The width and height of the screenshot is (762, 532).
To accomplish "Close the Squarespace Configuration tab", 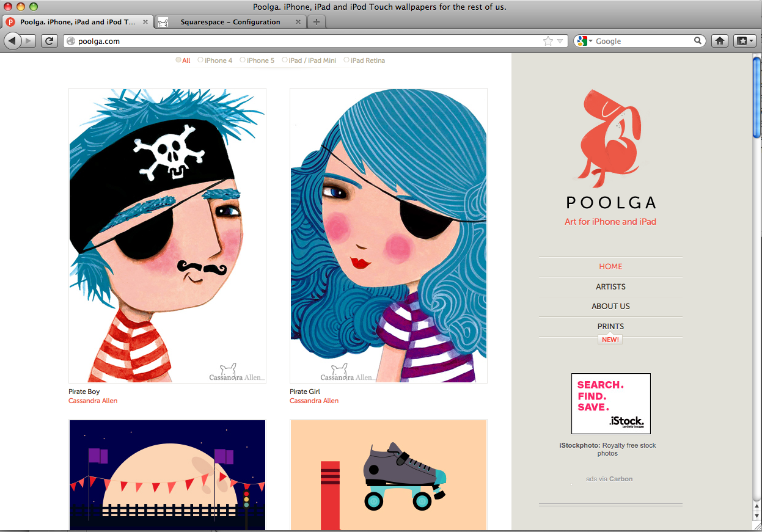I will tap(298, 22).
